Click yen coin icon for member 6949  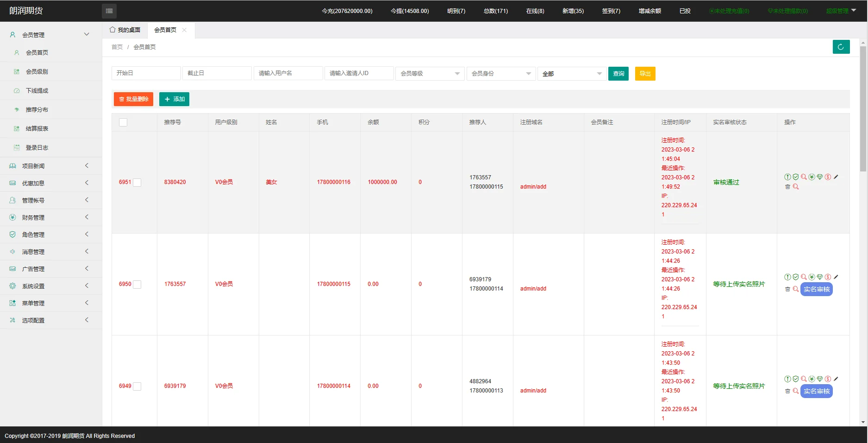pyautogui.click(x=812, y=379)
